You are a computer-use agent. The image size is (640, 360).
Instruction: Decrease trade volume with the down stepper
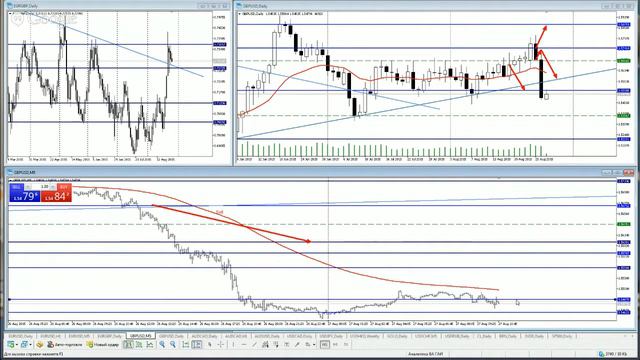click(x=28, y=187)
